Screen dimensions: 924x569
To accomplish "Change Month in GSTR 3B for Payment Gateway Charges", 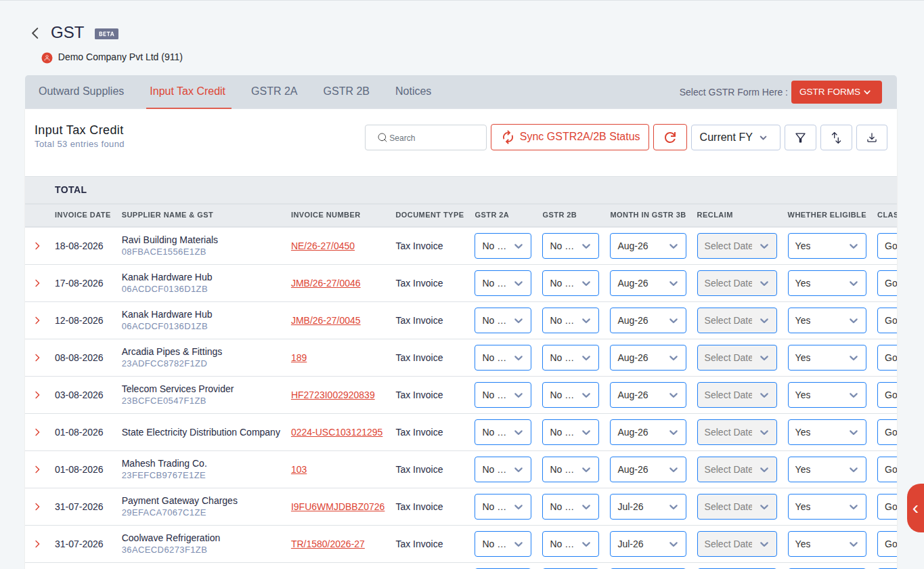I will point(648,507).
